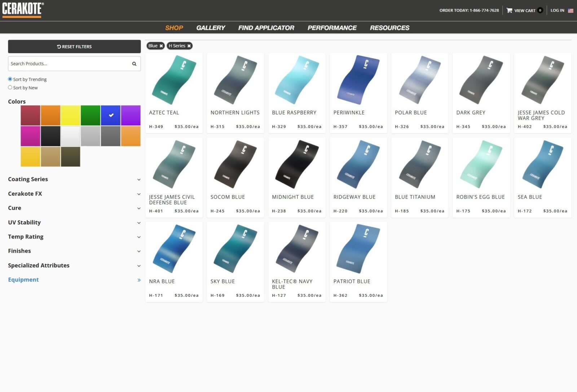The image size is (577, 392).
Task: Filter by the yellow color swatch
Action: [70, 115]
